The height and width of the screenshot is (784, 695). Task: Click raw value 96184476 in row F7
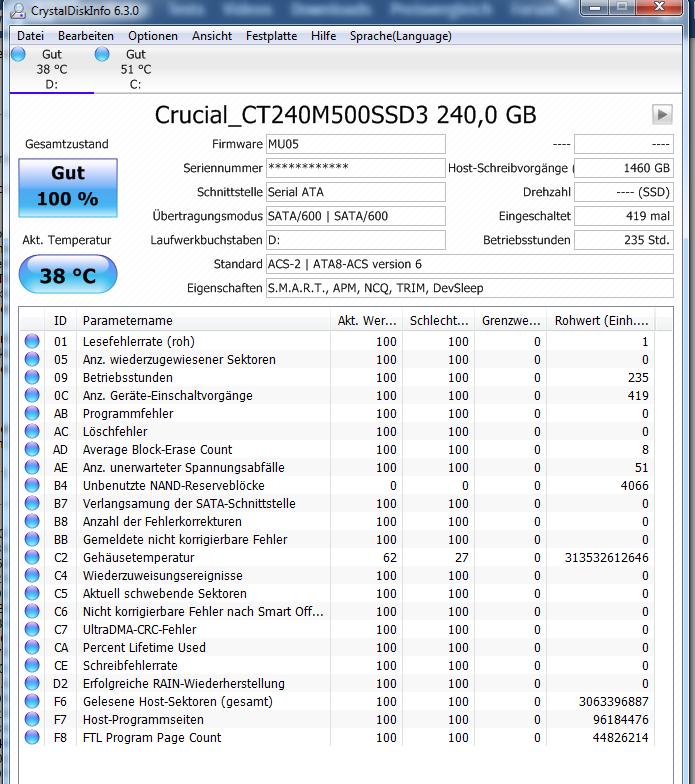[x=620, y=720]
